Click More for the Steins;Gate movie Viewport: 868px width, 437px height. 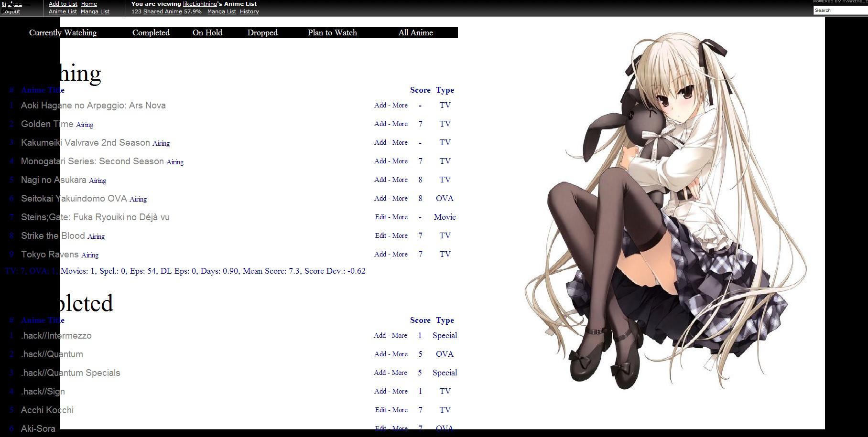(x=400, y=217)
